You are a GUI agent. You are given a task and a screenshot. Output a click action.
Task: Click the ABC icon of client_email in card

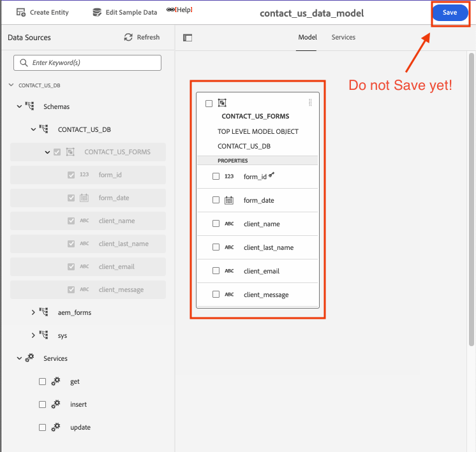pos(229,271)
